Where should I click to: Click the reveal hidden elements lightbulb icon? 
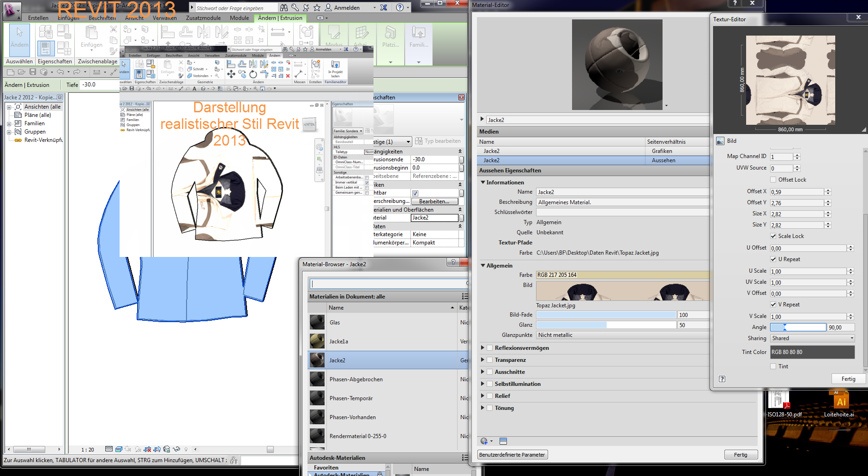tap(186, 449)
